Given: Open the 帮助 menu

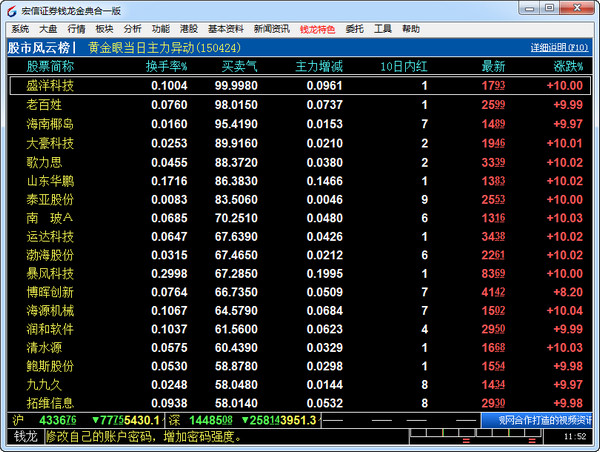Looking at the screenshot, I should tap(411, 29).
